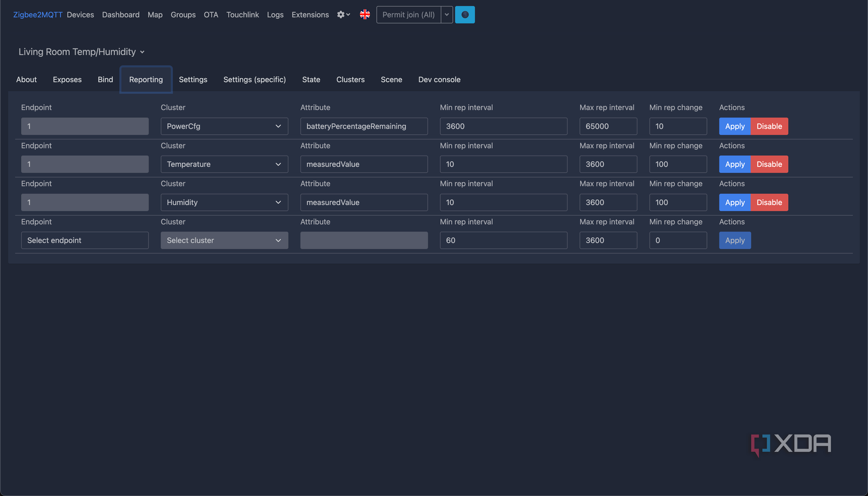Expand Living Room Temp/Humidity device dropdown
The height and width of the screenshot is (496, 868).
click(82, 52)
